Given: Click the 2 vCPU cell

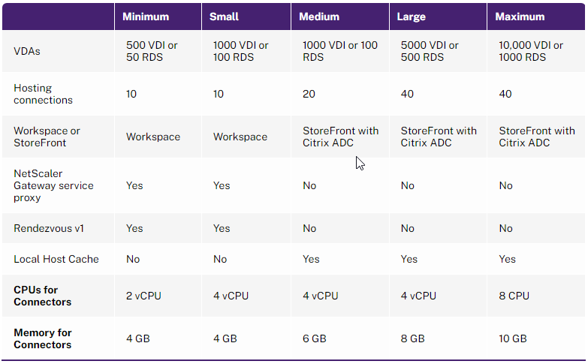Looking at the screenshot, I should pos(143,296).
